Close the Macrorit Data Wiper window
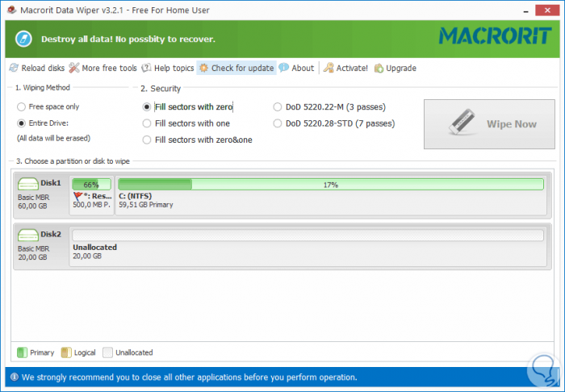Screen dimensions: 565x392 [547, 10]
